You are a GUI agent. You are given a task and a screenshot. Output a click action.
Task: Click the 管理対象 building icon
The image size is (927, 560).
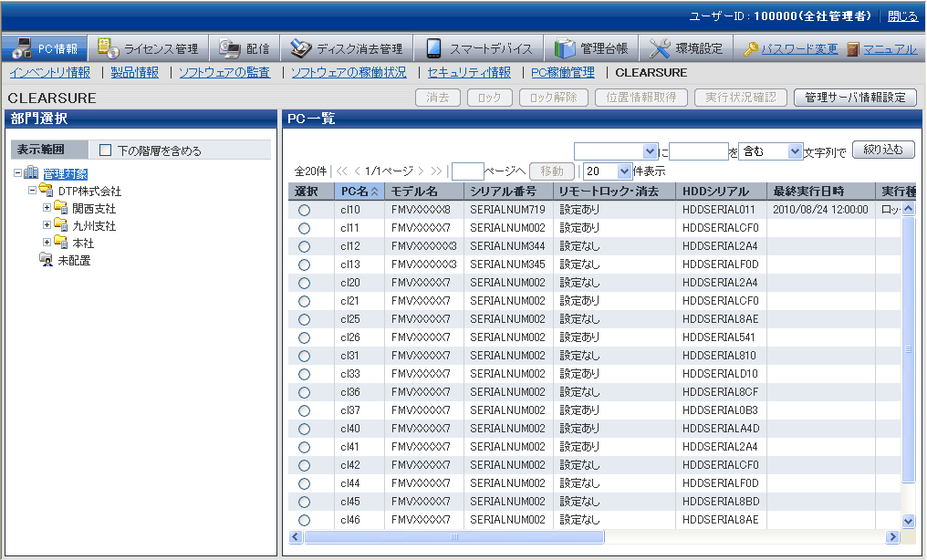tap(31, 172)
